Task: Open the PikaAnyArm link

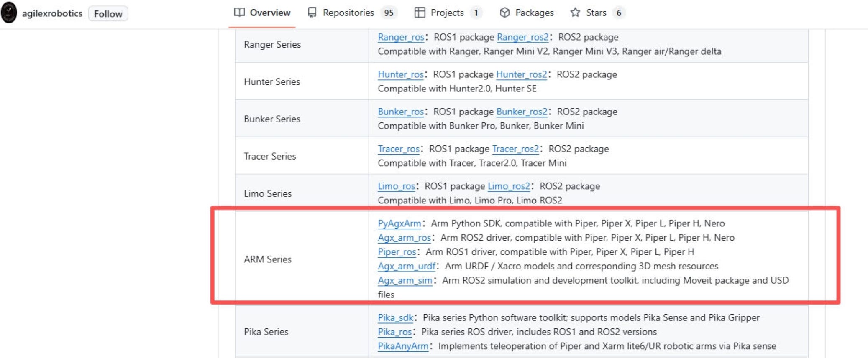Action: 403,346
